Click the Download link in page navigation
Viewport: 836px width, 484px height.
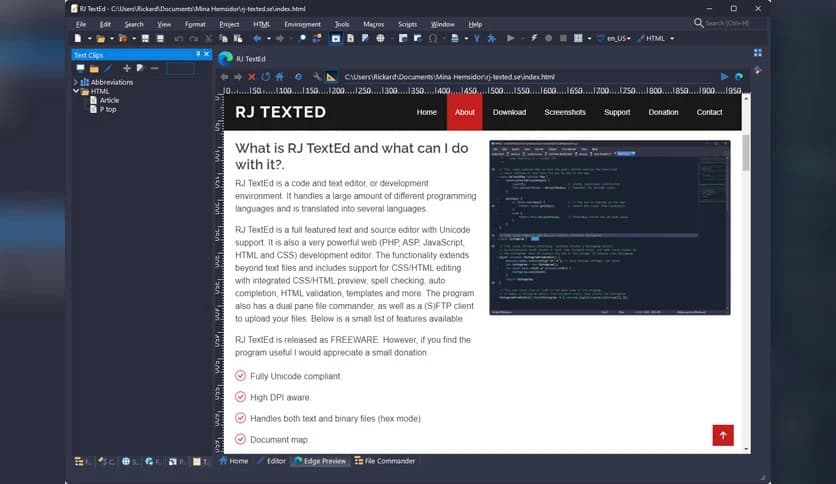[509, 112]
